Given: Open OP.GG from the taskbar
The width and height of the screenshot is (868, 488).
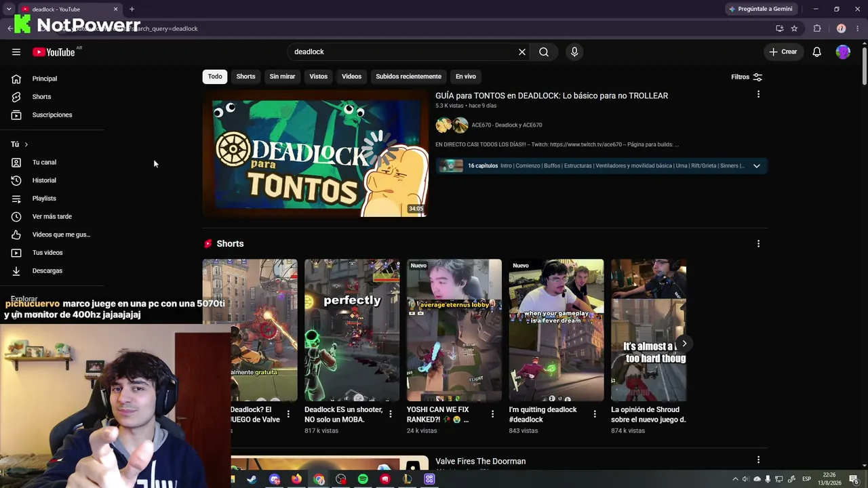Looking at the screenshot, I should pyautogui.click(x=429, y=479).
